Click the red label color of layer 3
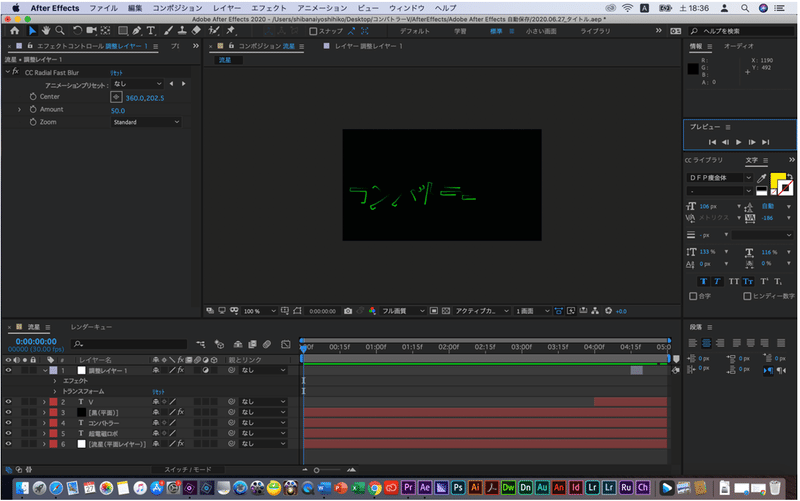The height and width of the screenshot is (501, 800). [x=53, y=412]
